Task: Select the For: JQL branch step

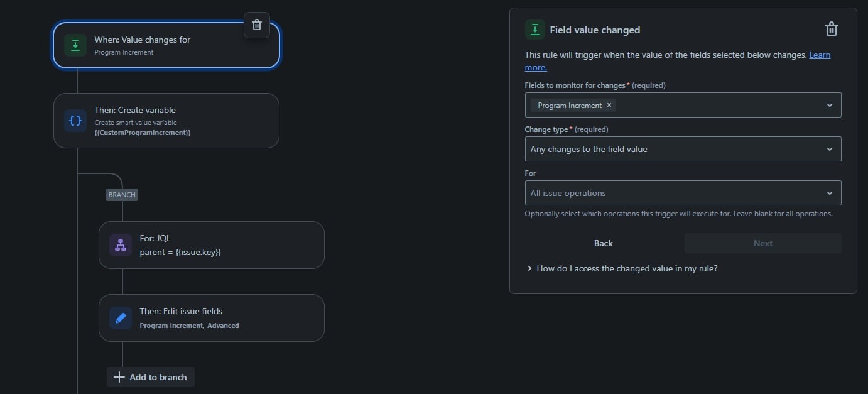Action: pyautogui.click(x=212, y=245)
